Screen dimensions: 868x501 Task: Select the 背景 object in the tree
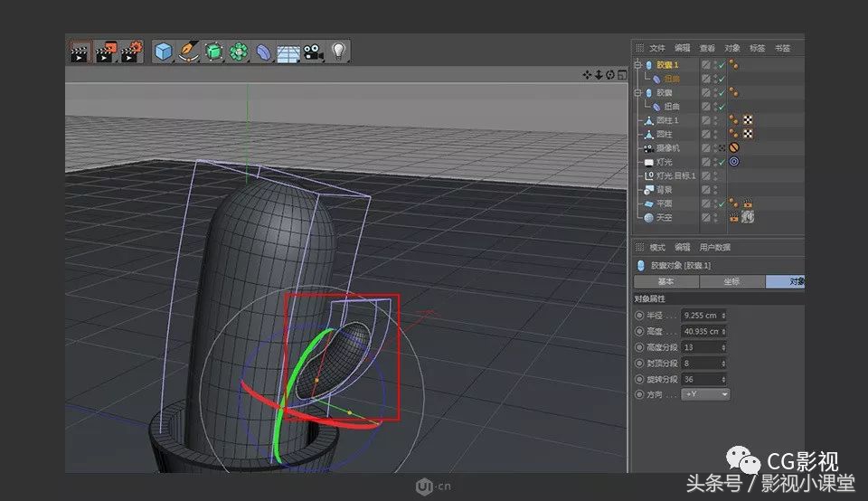click(x=664, y=189)
